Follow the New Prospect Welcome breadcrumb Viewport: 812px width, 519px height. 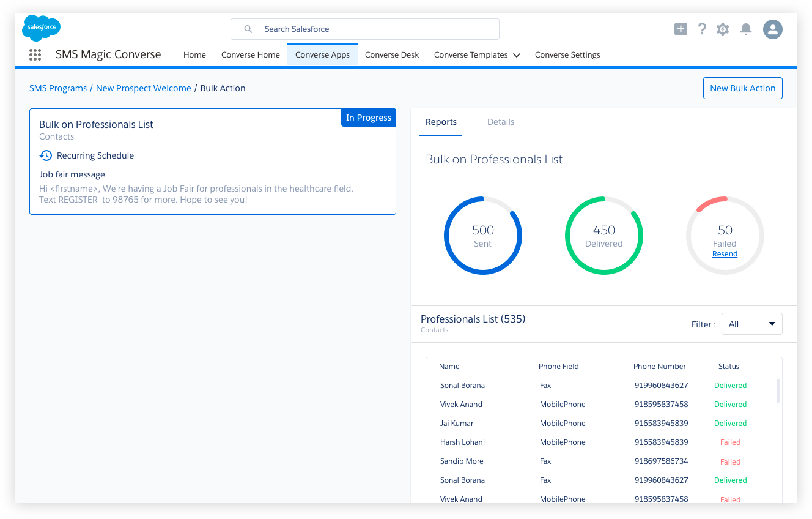click(x=144, y=88)
